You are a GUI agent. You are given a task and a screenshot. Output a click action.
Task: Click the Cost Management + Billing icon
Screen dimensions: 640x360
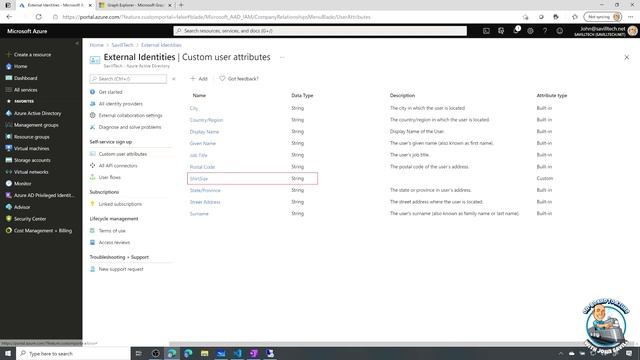pos(9,231)
